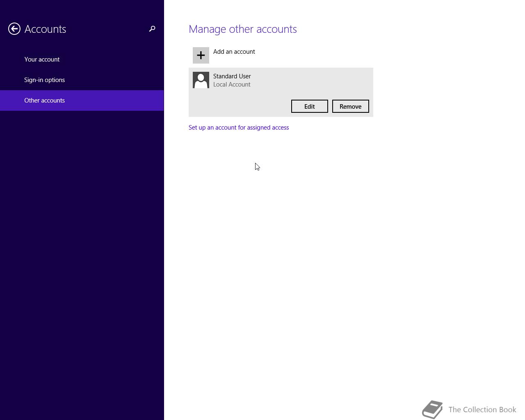Screen dimensions: 525x420
Task: Open Your account section
Action: click(x=82, y=59)
